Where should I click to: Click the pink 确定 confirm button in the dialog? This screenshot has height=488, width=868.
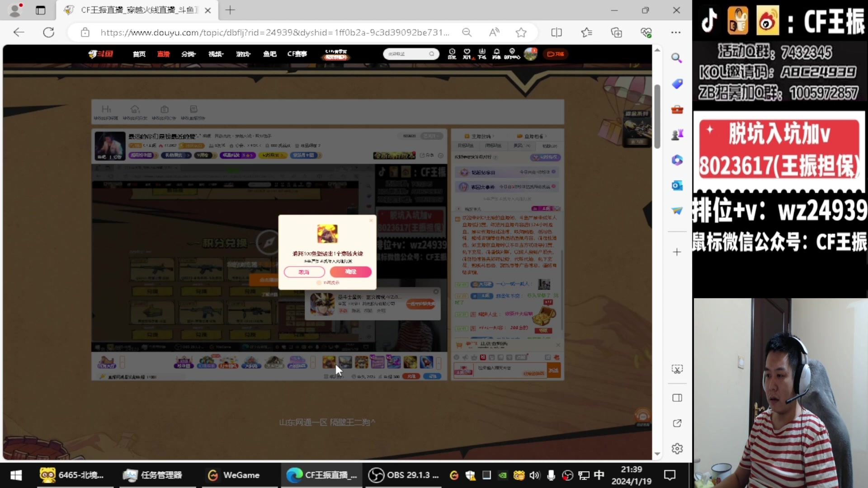(350, 272)
